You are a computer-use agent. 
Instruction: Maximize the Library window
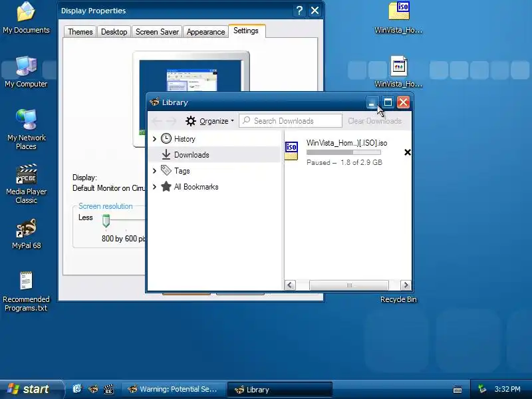pyautogui.click(x=388, y=102)
